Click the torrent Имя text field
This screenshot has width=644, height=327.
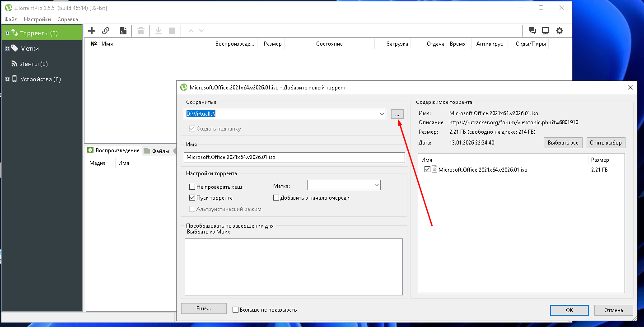tap(294, 157)
